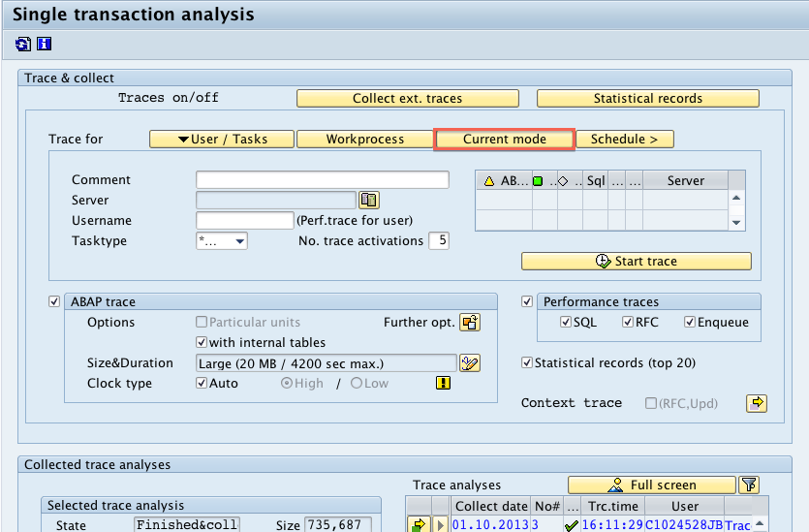Viewport: 809px width, 532px height.
Task: Toggle Statistical records (top 20) checkbox
Action: pos(527,362)
